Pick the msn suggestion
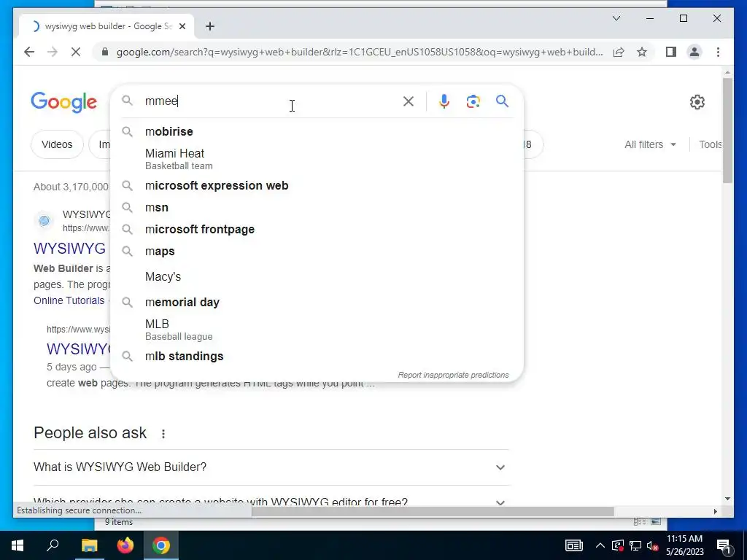The image size is (747, 560). tap(317, 207)
